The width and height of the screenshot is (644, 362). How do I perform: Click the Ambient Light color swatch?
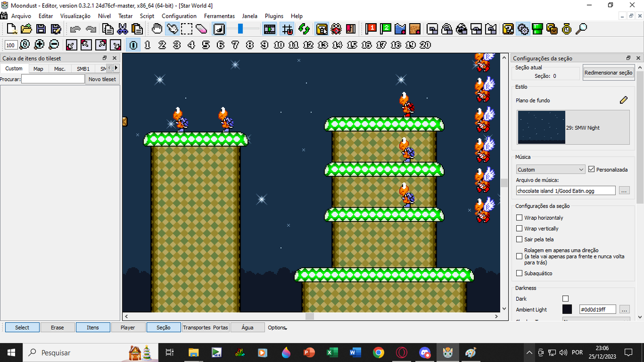point(567,309)
